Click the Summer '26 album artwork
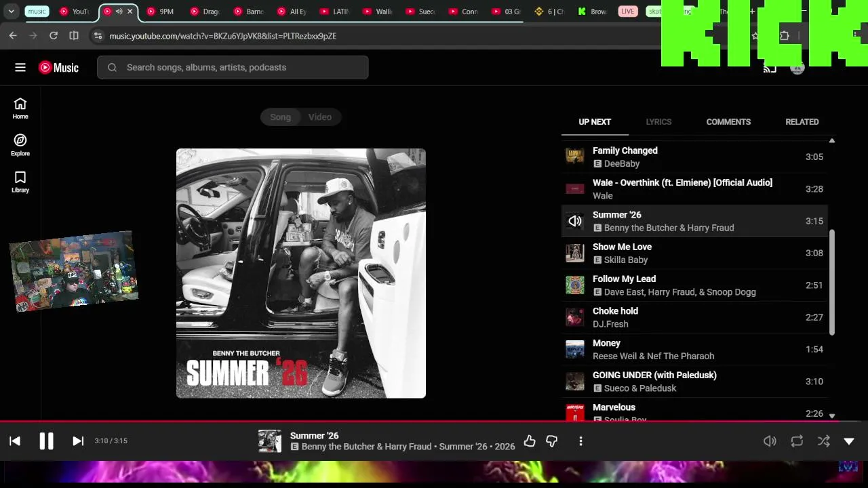868x488 pixels. [301, 273]
